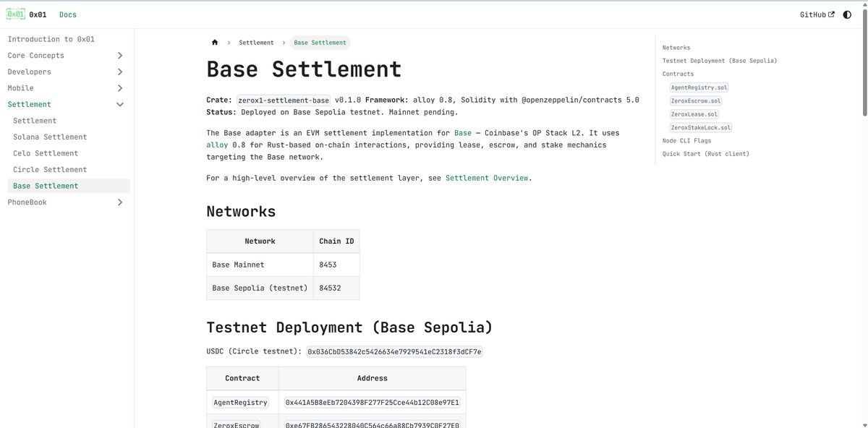Jump to ZeroxStakeLock.sol TOC entry
Viewport: 868px width, 428px height.
pos(701,127)
